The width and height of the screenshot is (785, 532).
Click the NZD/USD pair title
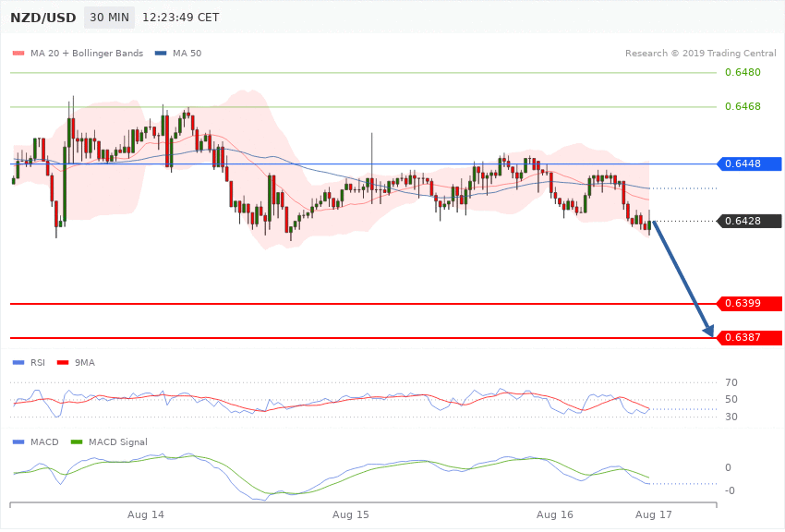coord(43,18)
